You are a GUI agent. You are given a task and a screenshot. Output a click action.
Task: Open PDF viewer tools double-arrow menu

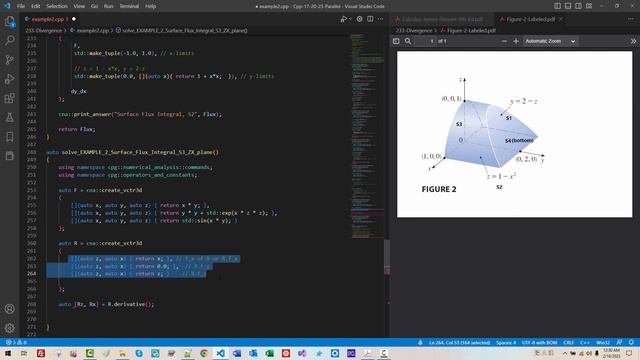click(633, 41)
